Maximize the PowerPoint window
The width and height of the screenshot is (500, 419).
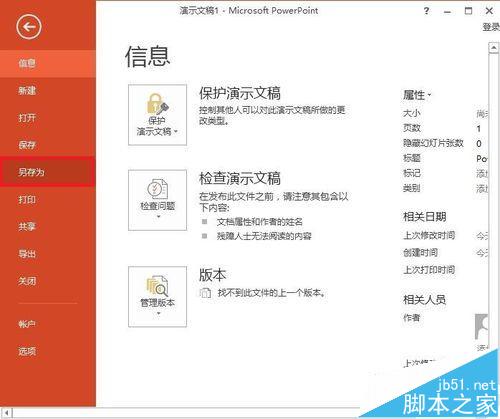tap(468, 11)
